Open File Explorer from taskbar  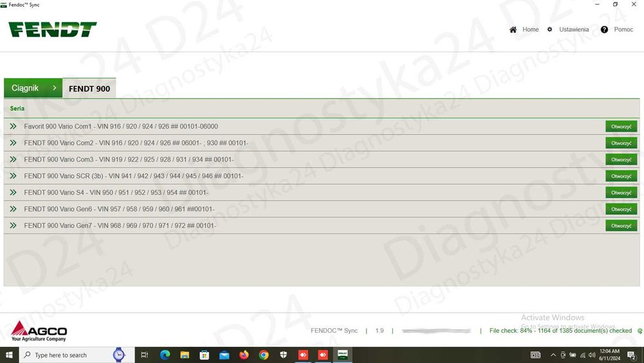[185, 355]
